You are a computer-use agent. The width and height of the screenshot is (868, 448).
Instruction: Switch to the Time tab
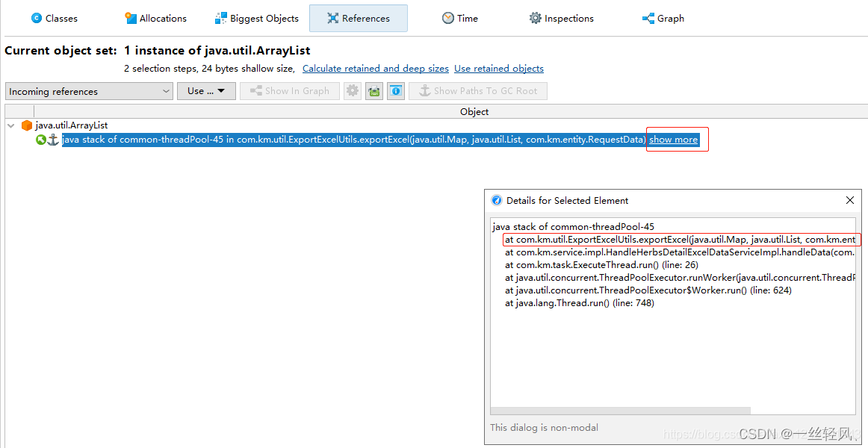(459, 18)
